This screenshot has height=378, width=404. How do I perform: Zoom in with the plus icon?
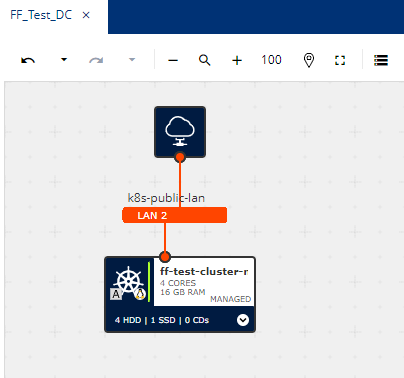(x=237, y=60)
